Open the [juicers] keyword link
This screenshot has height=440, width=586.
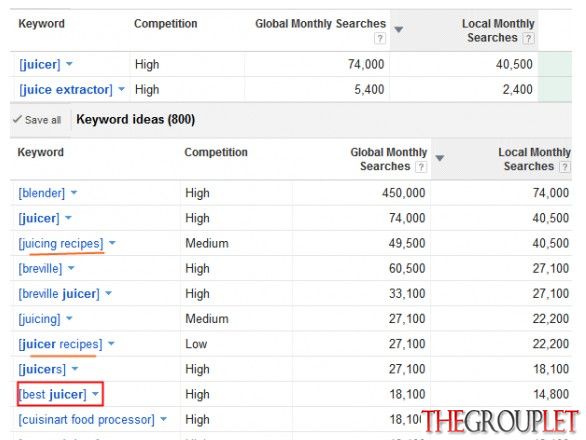[x=42, y=369]
